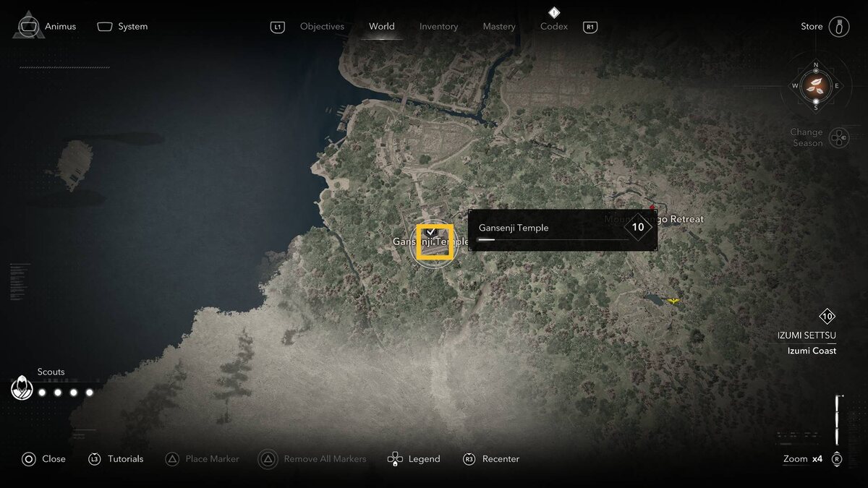The image size is (868, 488).
Task: Open the Inventory tab
Action: (439, 27)
